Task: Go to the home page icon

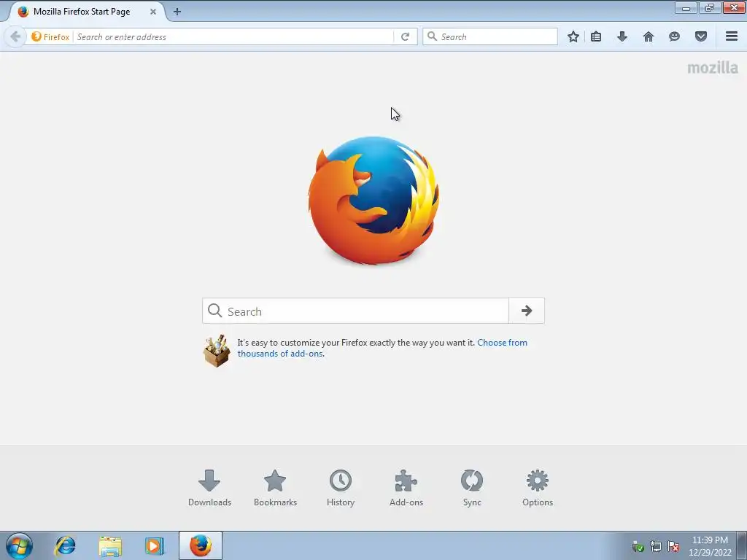Action: point(649,36)
